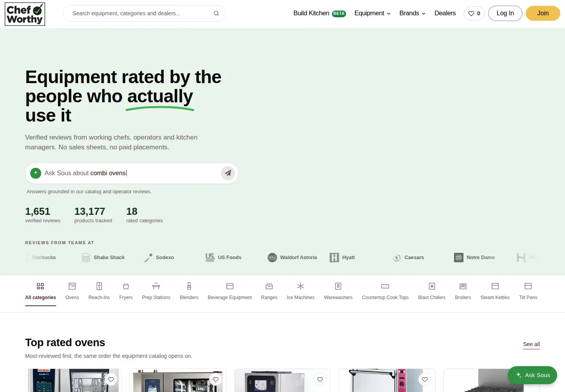Select the Blast Chillers category
Viewport: 565px width, 392px height.
pyautogui.click(x=432, y=291)
